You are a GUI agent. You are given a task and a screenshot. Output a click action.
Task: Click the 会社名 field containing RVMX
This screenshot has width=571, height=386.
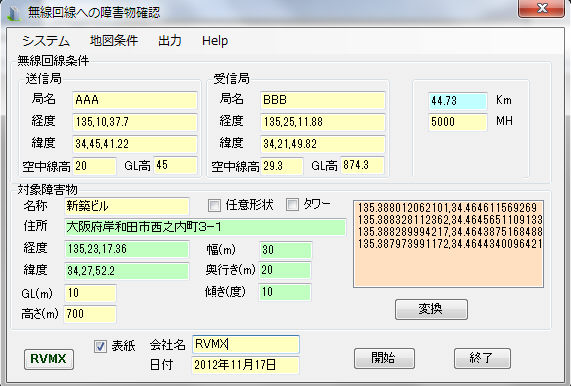(x=246, y=344)
